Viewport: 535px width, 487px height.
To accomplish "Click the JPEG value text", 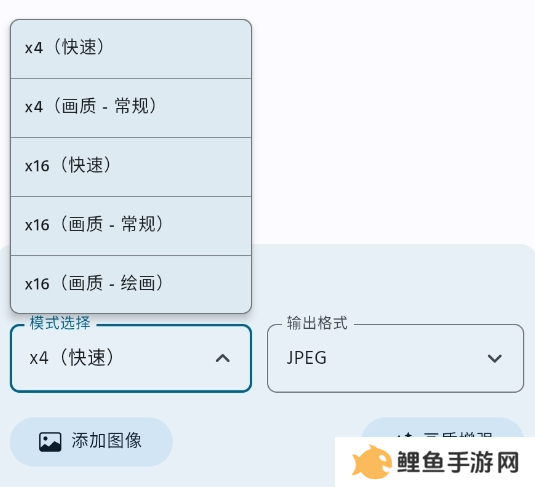I will (x=307, y=358).
